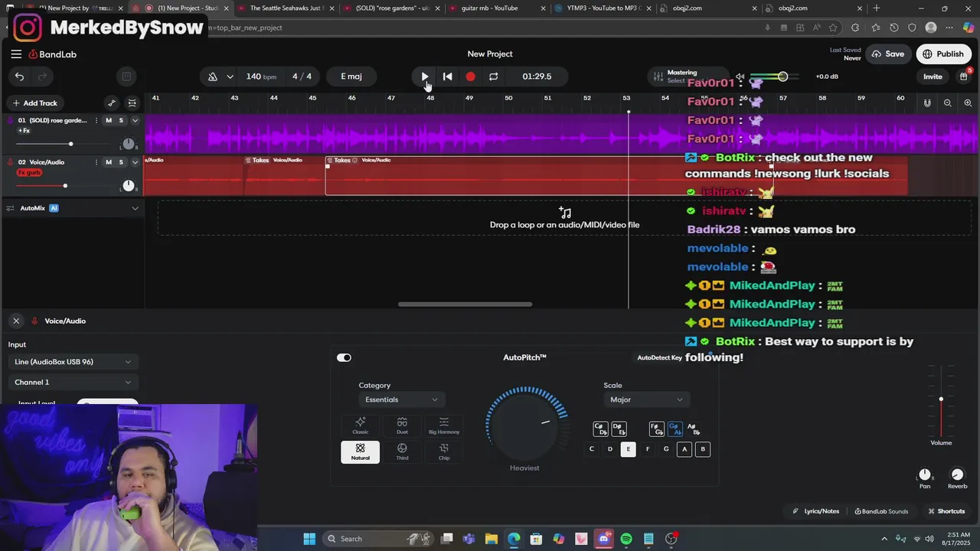Image resolution: width=980 pixels, height=551 pixels.
Task: Open the Fx gurb effects tag
Action: tap(29, 172)
